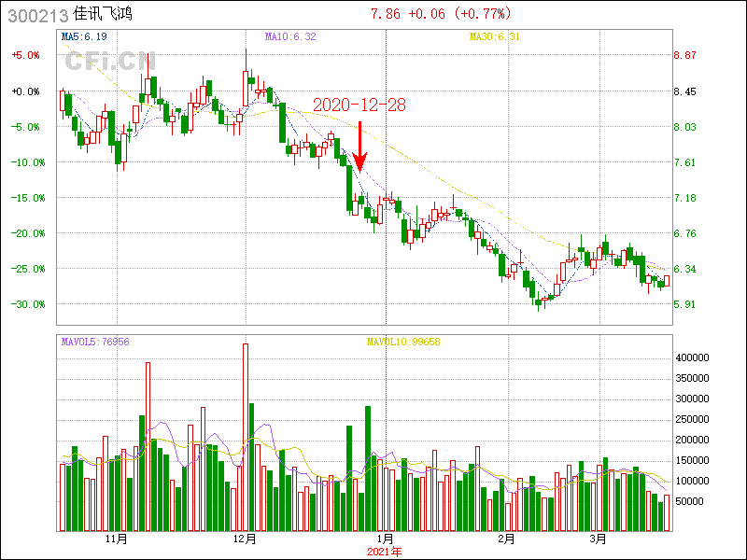The height and width of the screenshot is (560, 747).
Task: Click the 6.34 price axis label
Action: (684, 269)
